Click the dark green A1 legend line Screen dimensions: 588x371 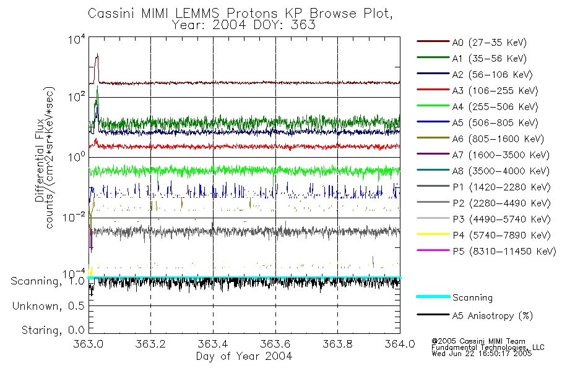(433, 58)
